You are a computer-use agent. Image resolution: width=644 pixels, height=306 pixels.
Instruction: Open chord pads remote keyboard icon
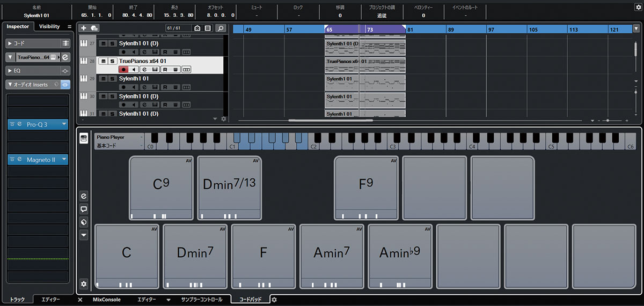tap(84, 139)
